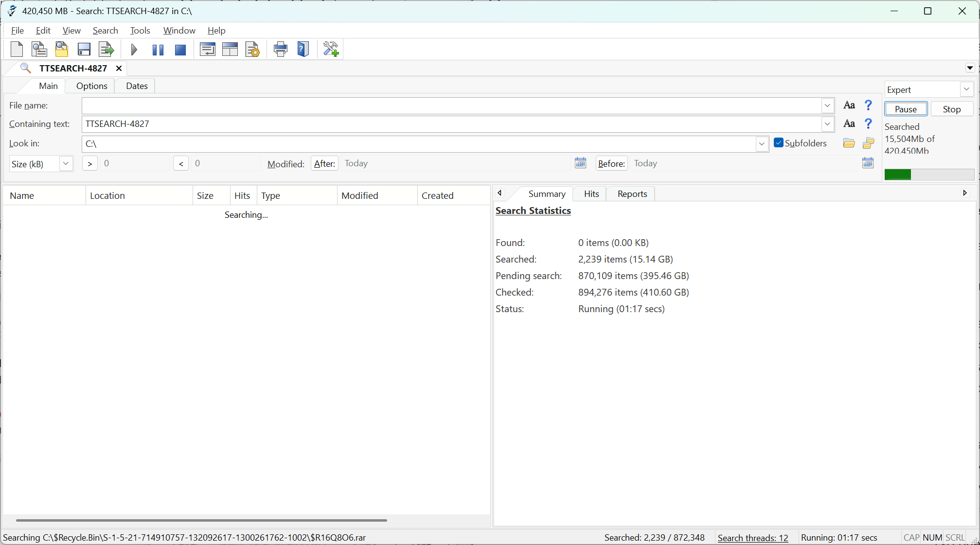Uncheck the Subfolders checkbox
The height and width of the screenshot is (545, 980).
pyautogui.click(x=779, y=143)
